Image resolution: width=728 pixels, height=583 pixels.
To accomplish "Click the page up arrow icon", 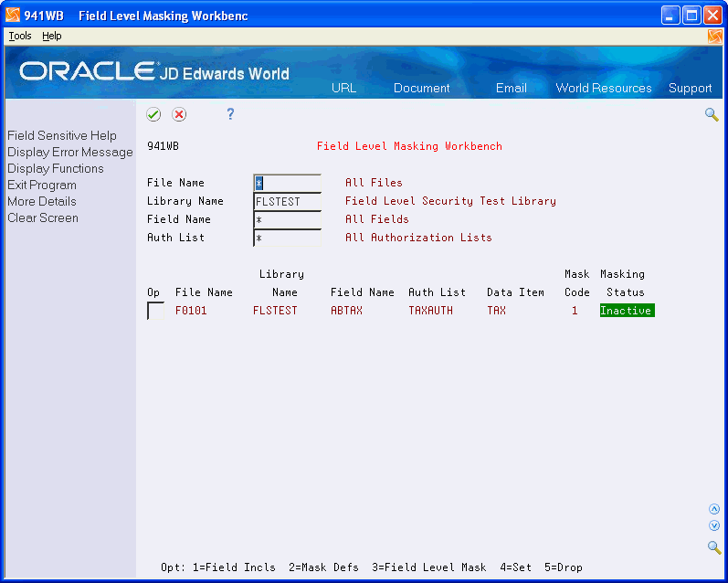I will pos(714,509).
